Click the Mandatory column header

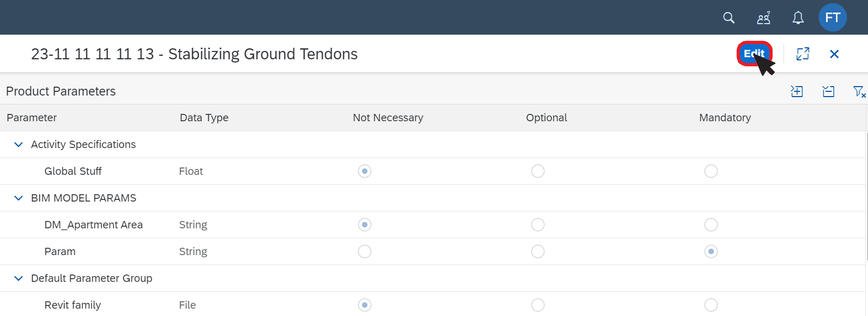725,118
